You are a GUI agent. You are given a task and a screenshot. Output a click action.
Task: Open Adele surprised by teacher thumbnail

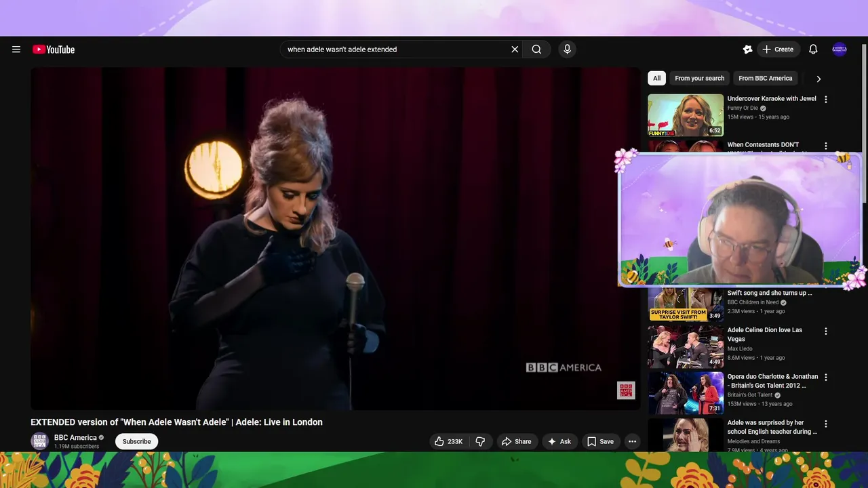click(686, 434)
